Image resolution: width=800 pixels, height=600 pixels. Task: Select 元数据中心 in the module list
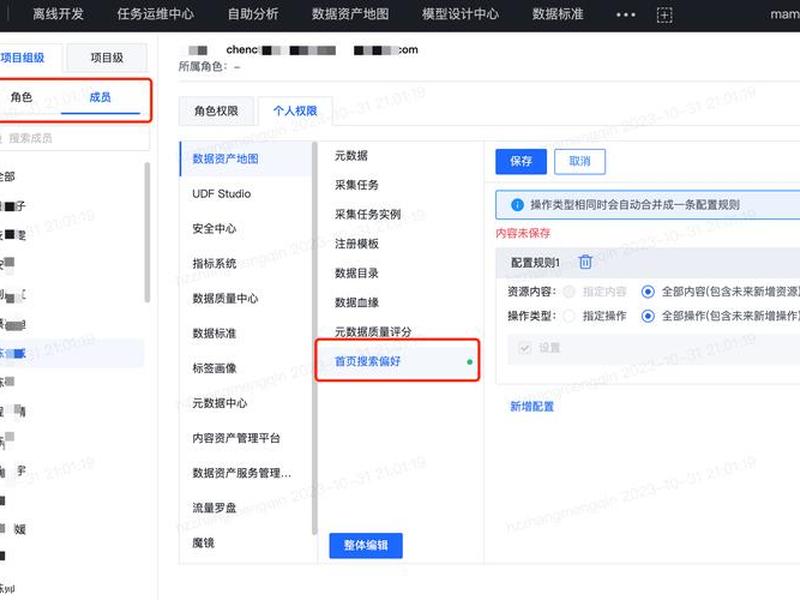pyautogui.click(x=245, y=403)
